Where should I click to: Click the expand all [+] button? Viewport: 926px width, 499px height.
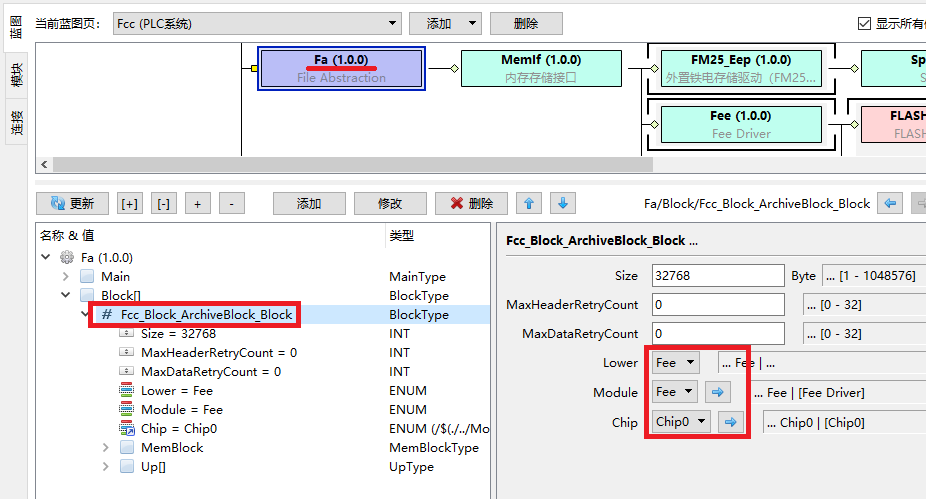coord(130,203)
